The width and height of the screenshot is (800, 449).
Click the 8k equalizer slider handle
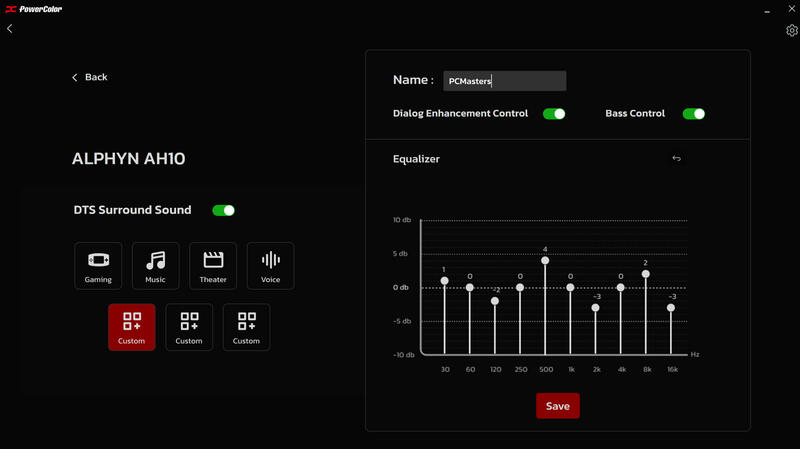(645, 274)
